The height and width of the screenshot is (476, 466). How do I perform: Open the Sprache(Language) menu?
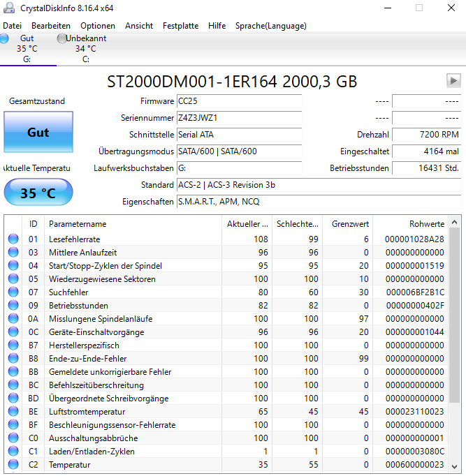(x=271, y=26)
